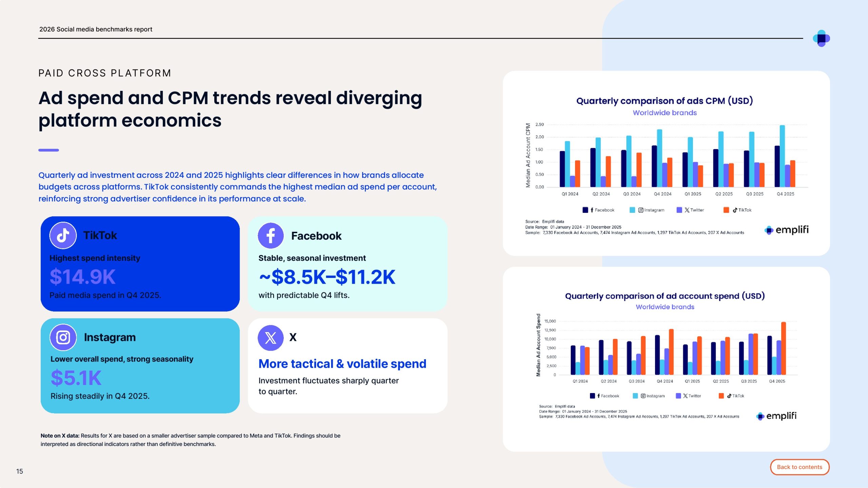Click the Instagram camera icon
Image resolution: width=868 pixels, height=488 pixels.
point(63,337)
